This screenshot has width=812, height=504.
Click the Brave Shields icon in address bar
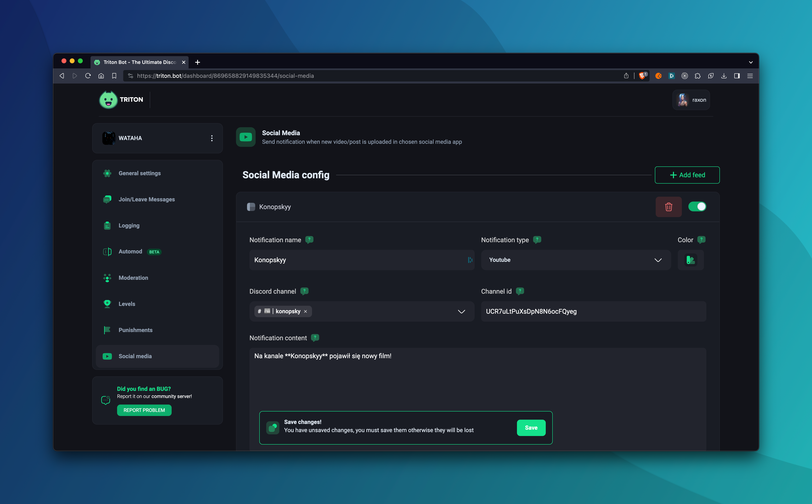(x=642, y=76)
